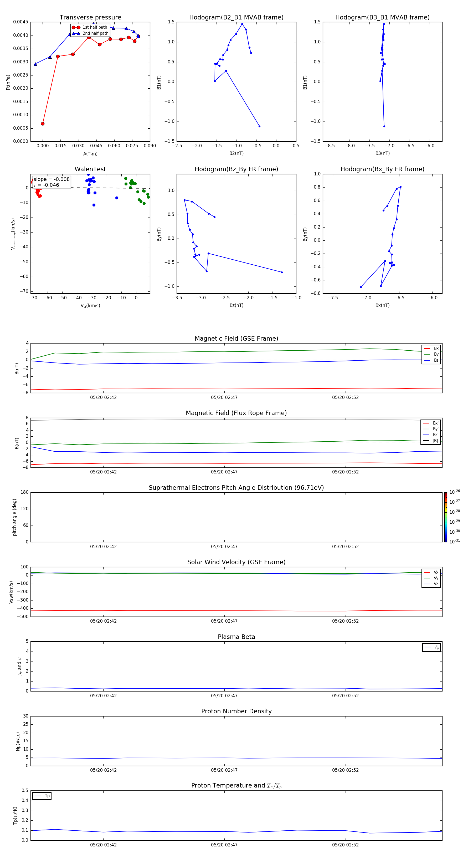Click the 'Bx(nT)' x-axis label
The height and width of the screenshot is (868, 473).
[382, 305]
